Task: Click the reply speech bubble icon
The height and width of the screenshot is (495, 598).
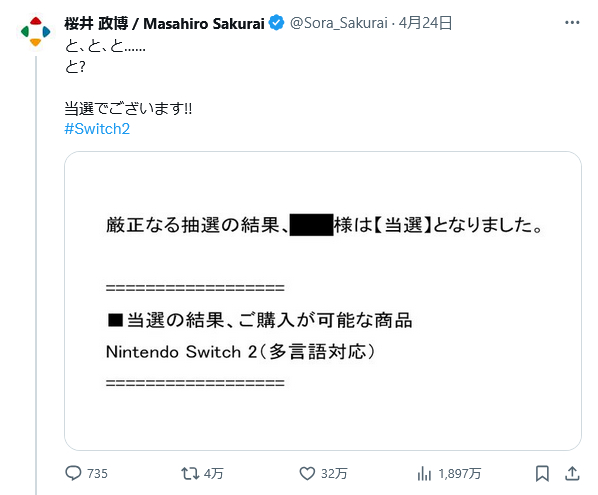Action: click(x=73, y=473)
